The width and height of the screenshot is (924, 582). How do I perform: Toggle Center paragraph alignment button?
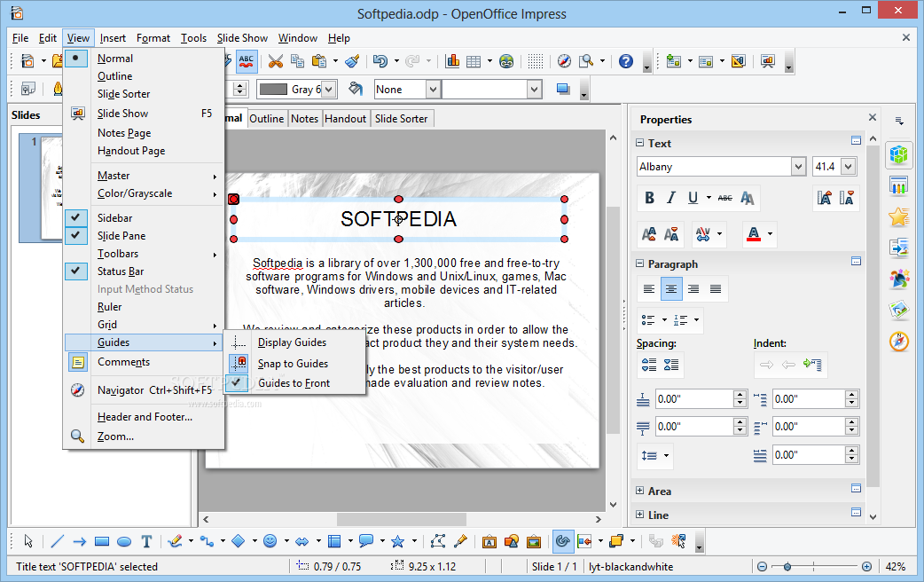pyautogui.click(x=671, y=289)
